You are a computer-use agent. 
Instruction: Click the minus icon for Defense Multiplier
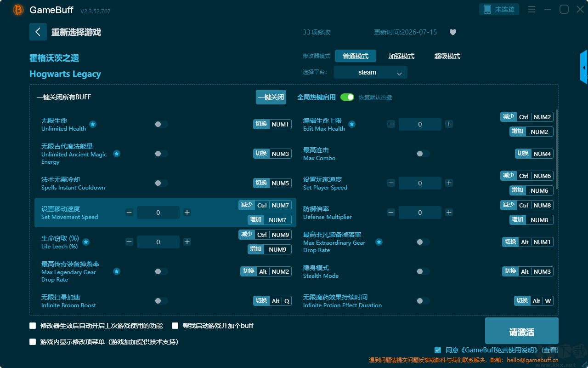(x=391, y=213)
